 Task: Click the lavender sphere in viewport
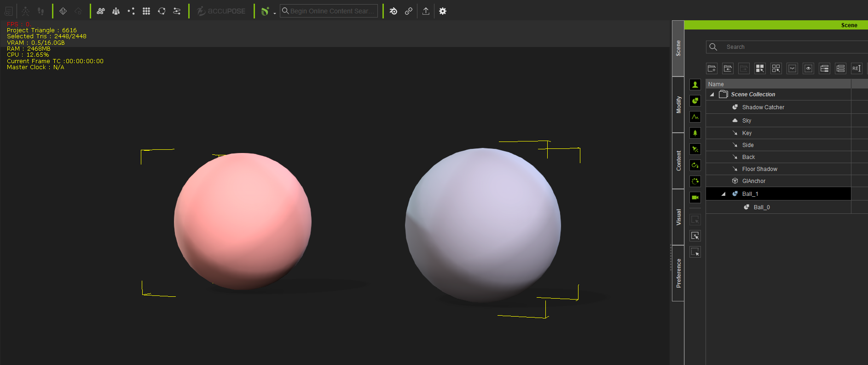[483, 225]
